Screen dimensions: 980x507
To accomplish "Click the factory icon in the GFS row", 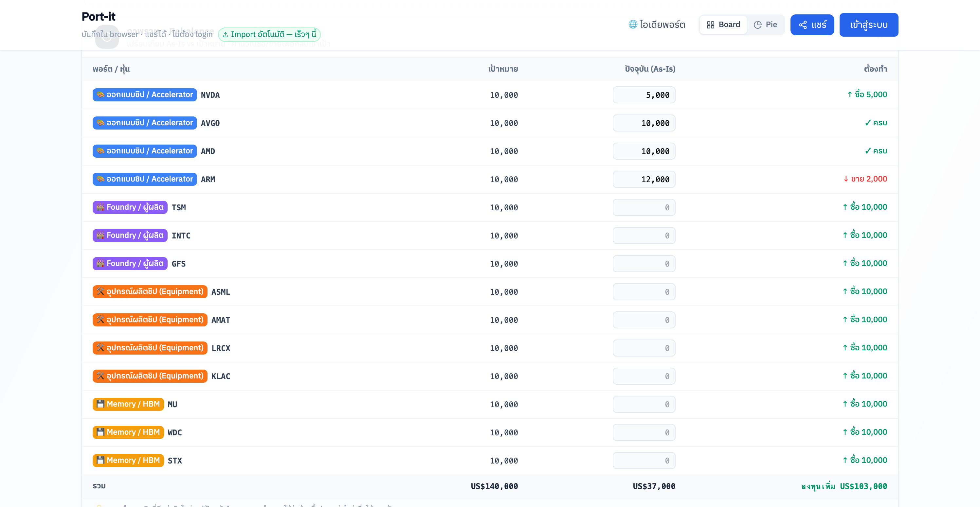I will tap(100, 263).
